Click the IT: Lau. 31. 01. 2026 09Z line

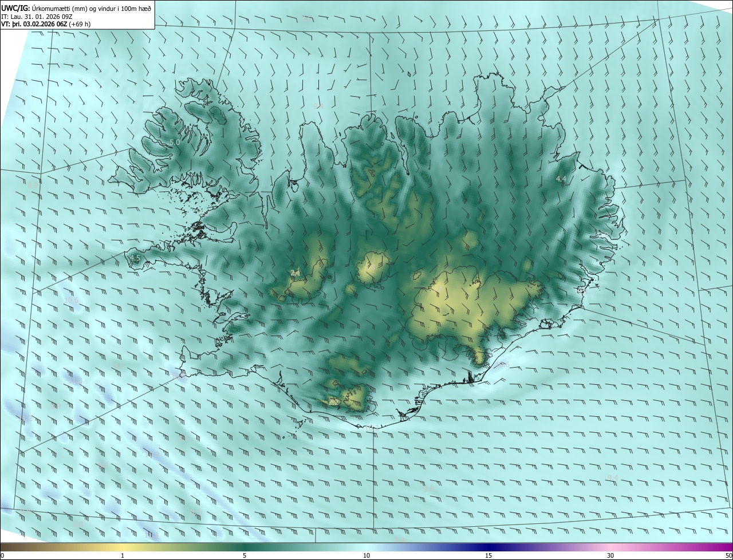[37, 16]
